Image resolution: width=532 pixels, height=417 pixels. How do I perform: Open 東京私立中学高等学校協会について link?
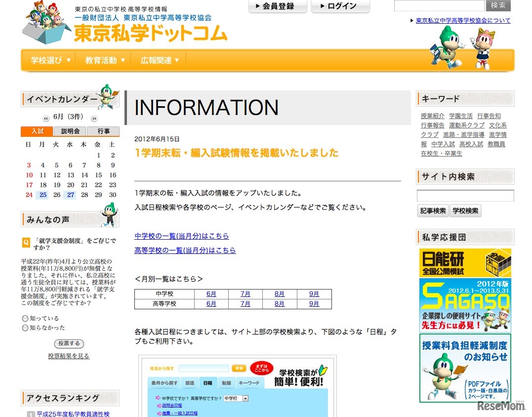463,20
